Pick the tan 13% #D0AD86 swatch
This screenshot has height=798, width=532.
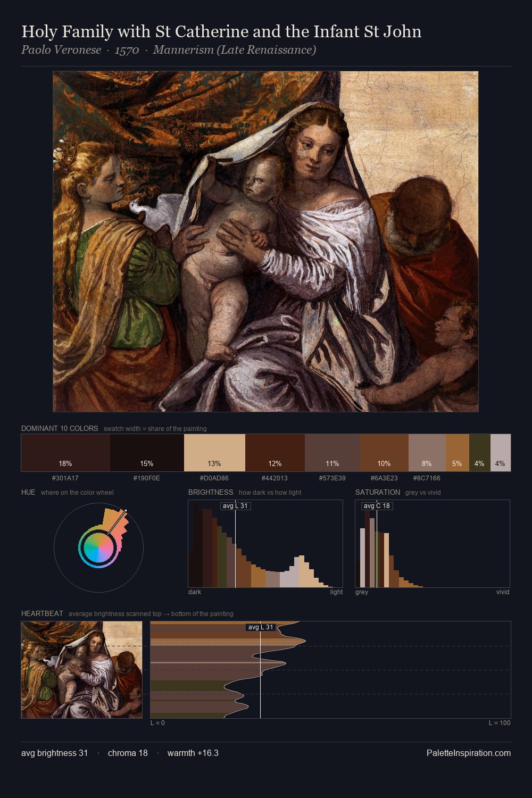214,453
